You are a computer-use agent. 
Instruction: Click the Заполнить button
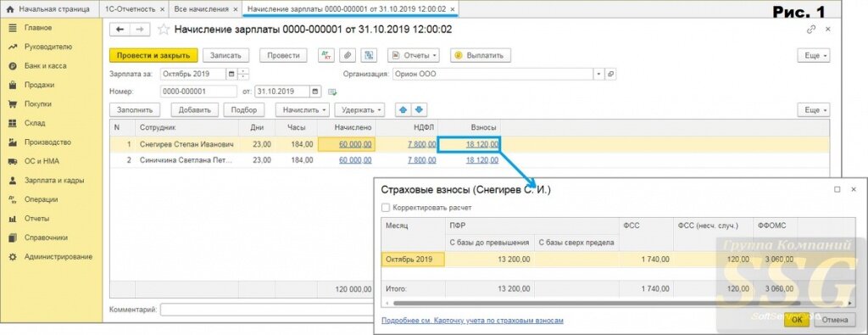135,109
